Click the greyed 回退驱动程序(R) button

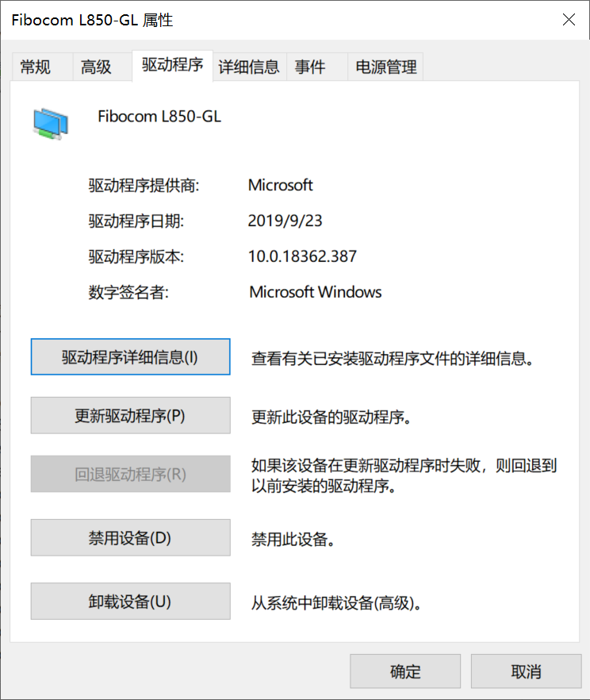130,474
